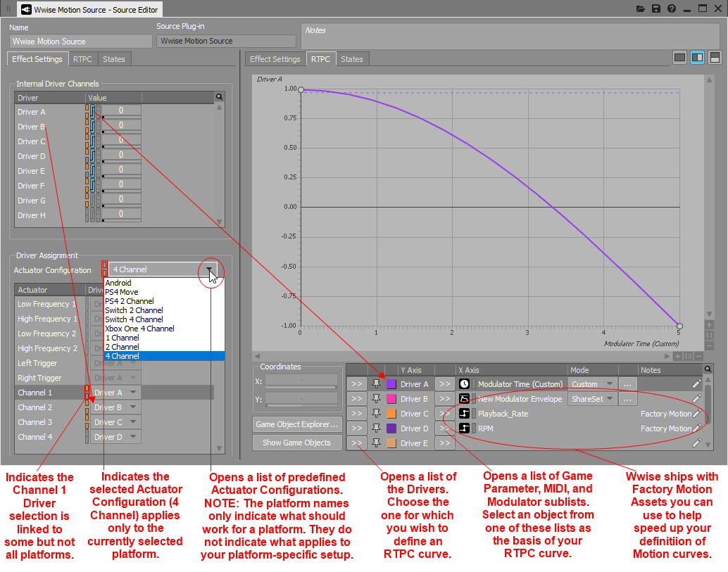Click the pencil edit icon in the RPM row

click(x=696, y=428)
